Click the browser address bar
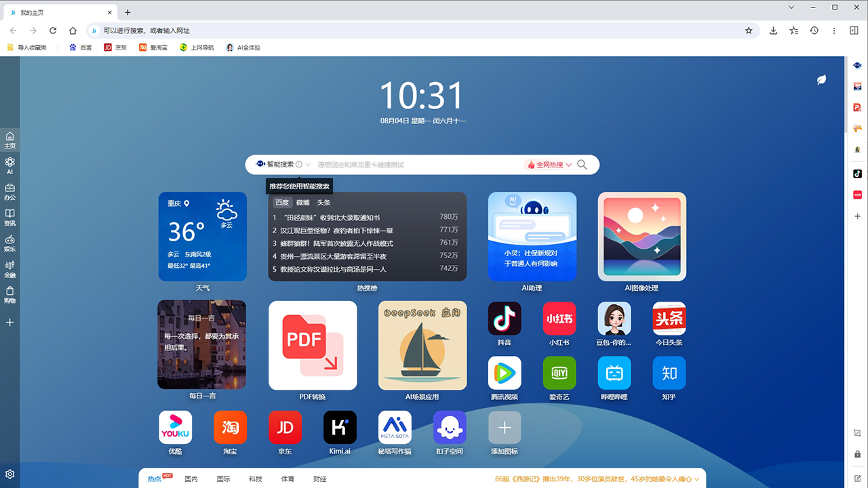This screenshot has height=488, width=868. [407, 30]
